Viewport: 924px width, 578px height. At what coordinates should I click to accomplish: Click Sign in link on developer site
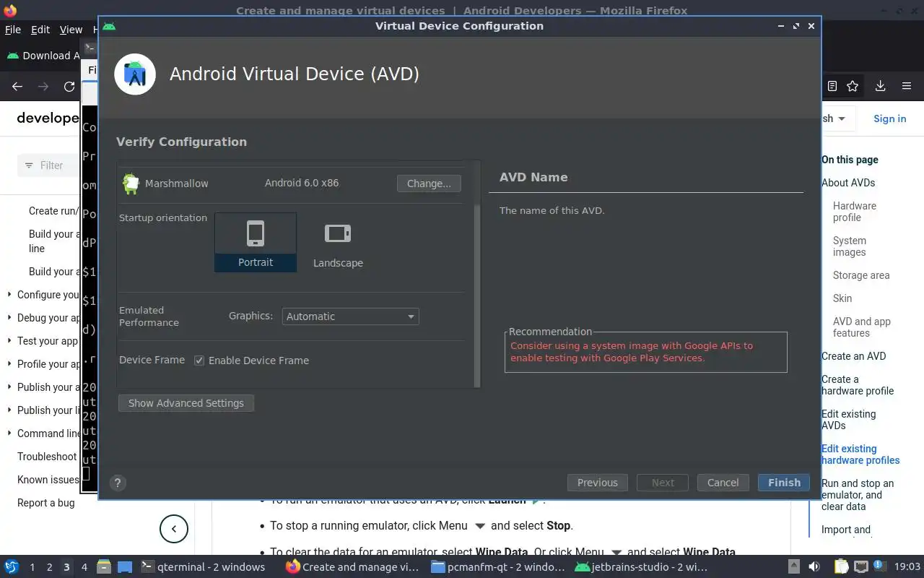[x=889, y=118]
